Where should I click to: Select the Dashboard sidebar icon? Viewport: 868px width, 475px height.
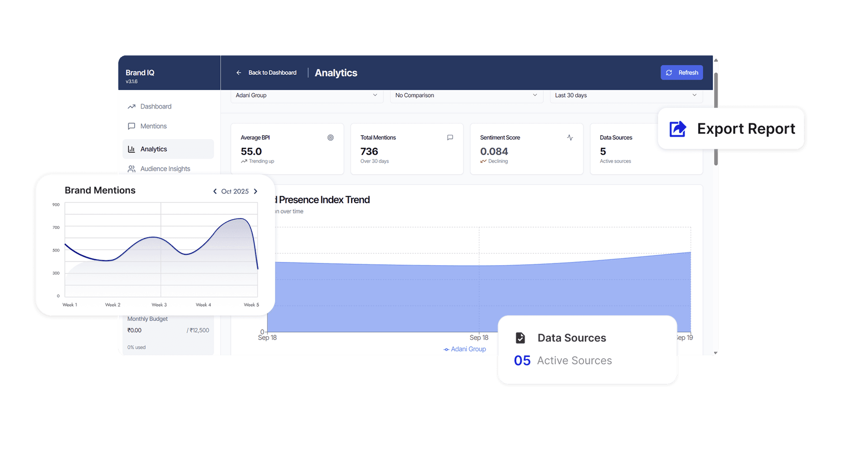pos(132,106)
